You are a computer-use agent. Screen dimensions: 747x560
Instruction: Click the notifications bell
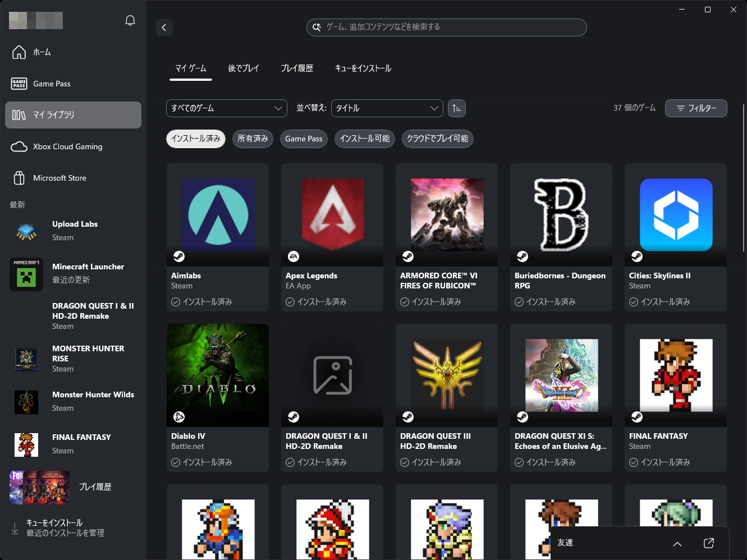point(130,20)
